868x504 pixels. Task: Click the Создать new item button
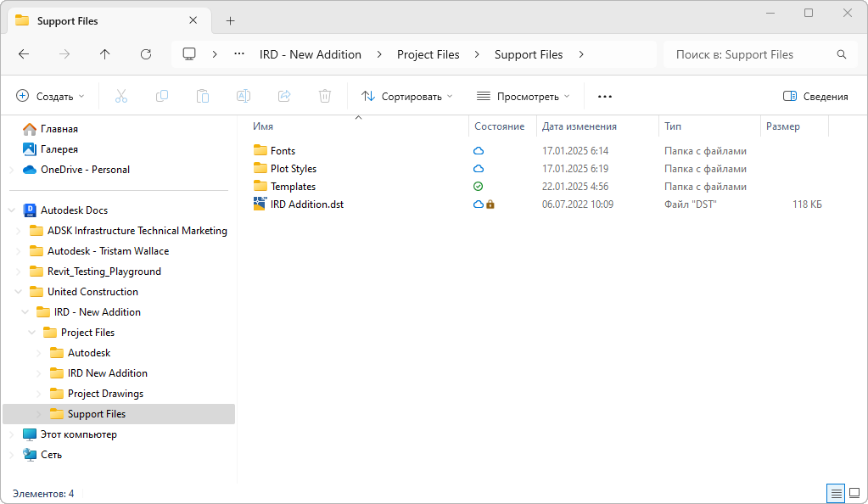[51, 96]
